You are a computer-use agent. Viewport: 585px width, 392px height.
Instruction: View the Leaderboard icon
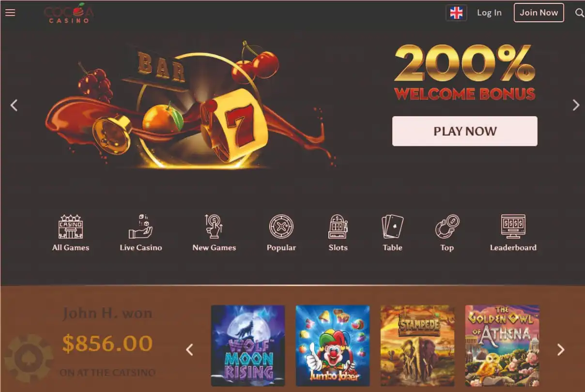click(x=513, y=226)
